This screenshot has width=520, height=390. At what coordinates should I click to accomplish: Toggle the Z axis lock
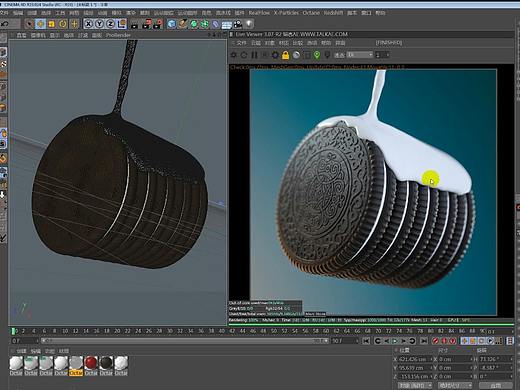point(110,24)
